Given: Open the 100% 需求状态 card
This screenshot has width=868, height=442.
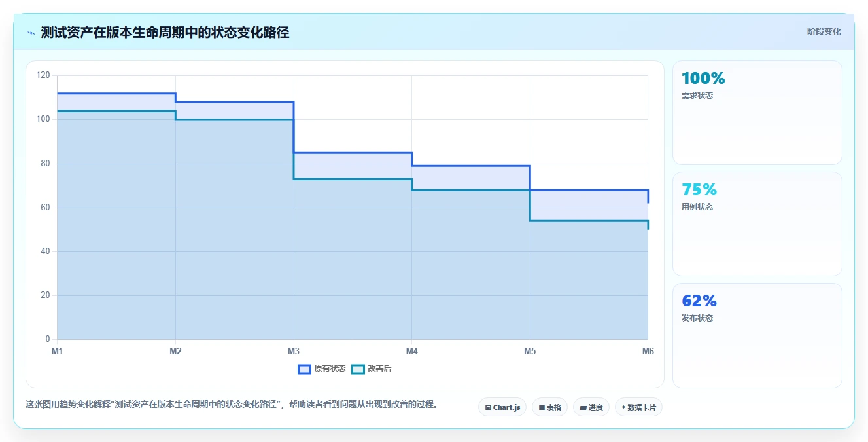Looking at the screenshot, I should click(x=757, y=113).
